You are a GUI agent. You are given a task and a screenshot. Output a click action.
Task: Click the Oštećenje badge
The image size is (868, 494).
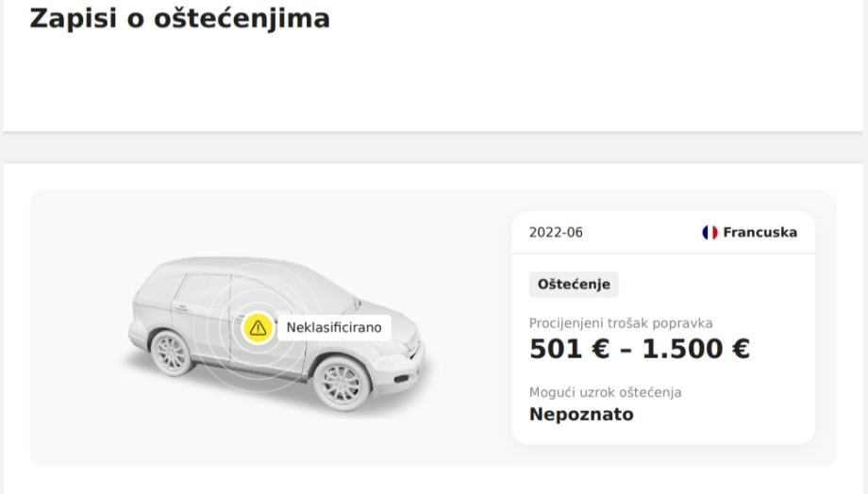[574, 284]
